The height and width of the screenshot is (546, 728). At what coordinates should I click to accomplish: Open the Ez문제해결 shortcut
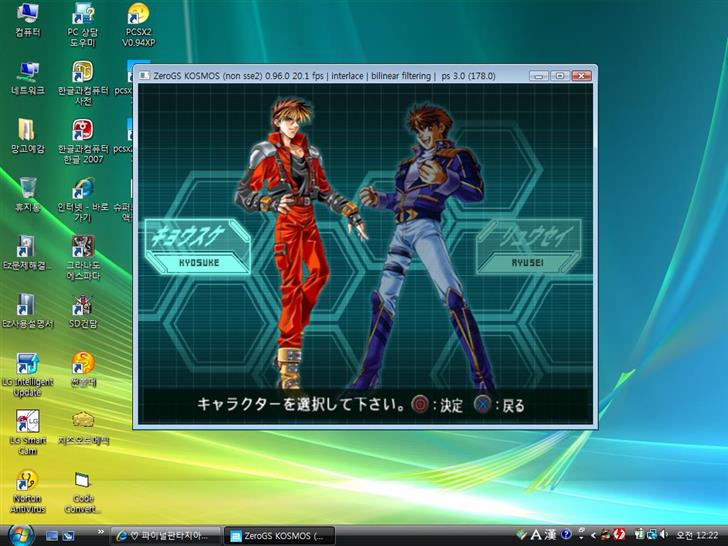coord(27,253)
